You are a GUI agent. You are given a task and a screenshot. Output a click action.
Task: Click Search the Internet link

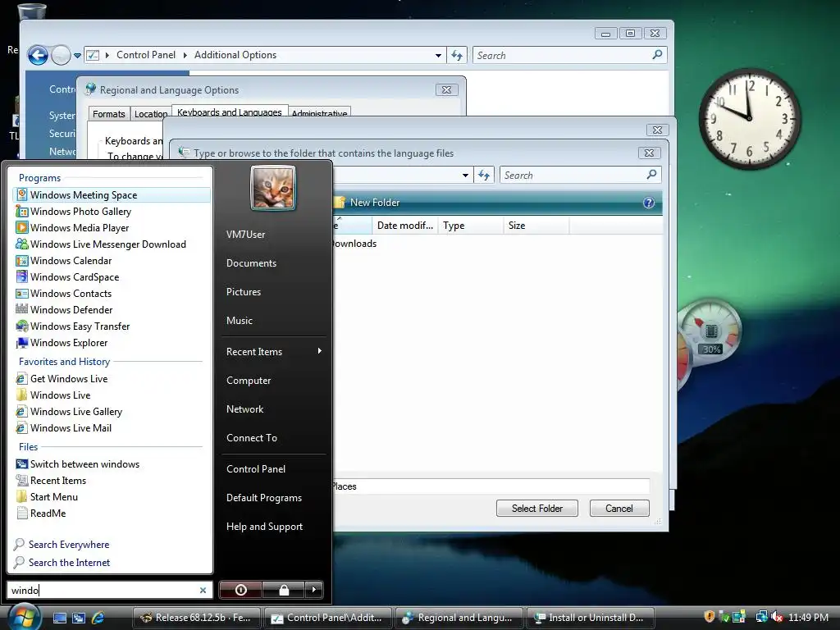(x=69, y=563)
